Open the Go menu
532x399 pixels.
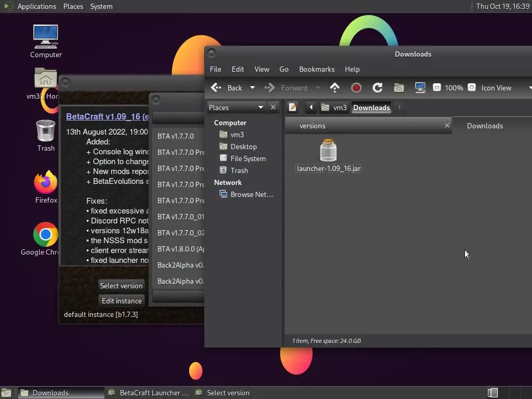(x=284, y=69)
